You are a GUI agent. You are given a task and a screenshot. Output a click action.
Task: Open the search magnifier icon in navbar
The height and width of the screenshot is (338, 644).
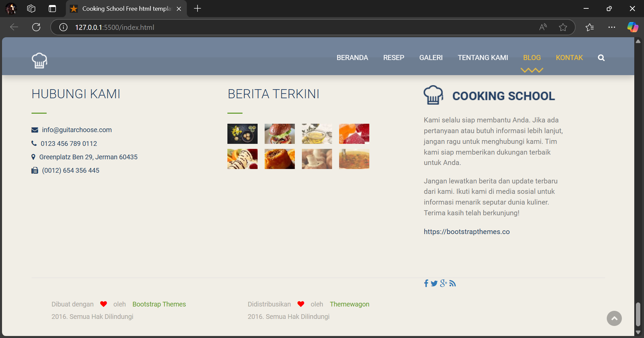pyautogui.click(x=601, y=58)
